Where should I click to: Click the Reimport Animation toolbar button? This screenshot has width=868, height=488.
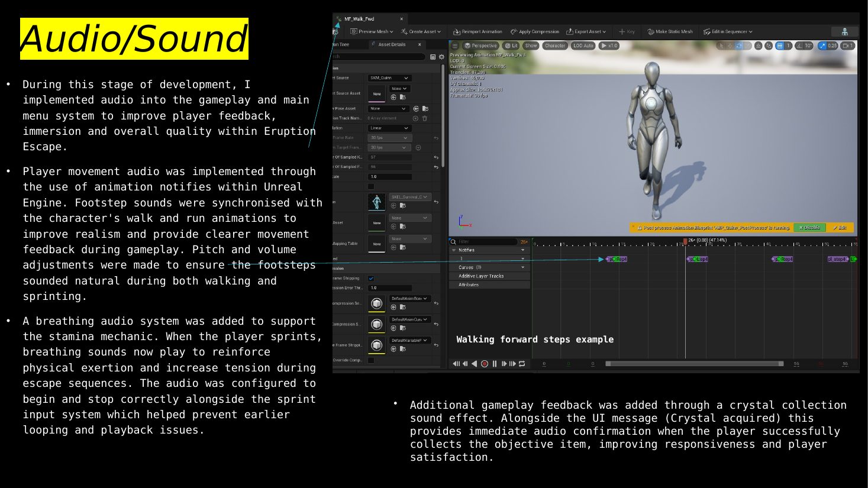(477, 31)
